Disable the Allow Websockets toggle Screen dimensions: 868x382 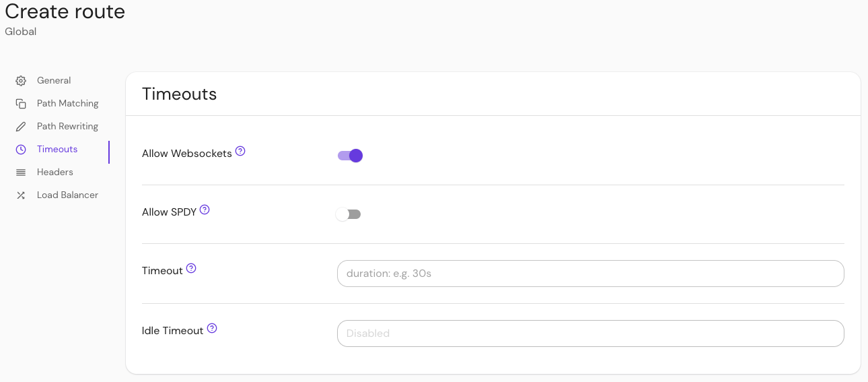[350, 156]
